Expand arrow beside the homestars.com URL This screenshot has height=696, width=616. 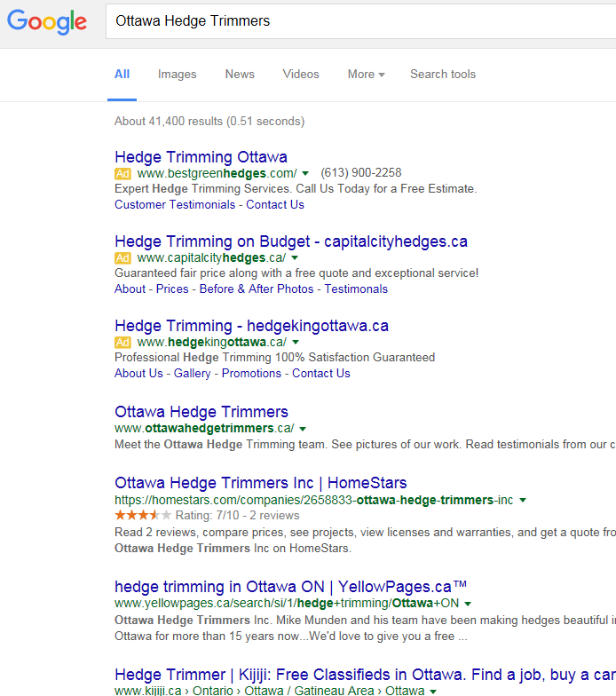point(523,501)
